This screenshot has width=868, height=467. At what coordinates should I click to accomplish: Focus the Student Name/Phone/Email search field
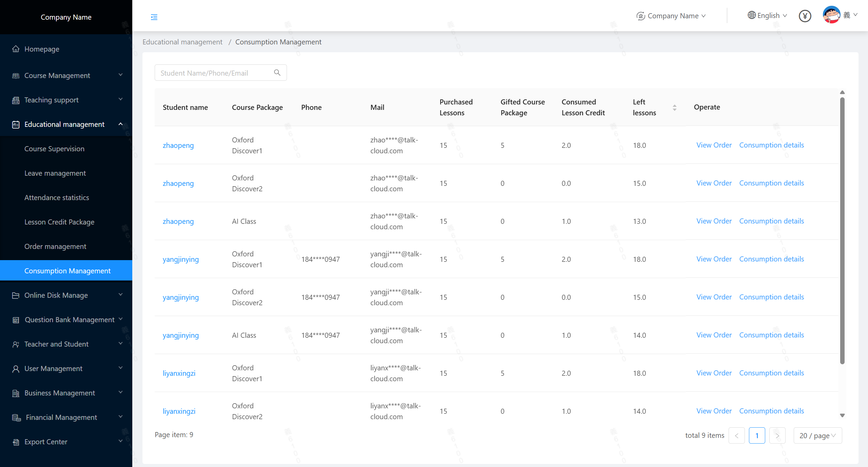(214, 73)
